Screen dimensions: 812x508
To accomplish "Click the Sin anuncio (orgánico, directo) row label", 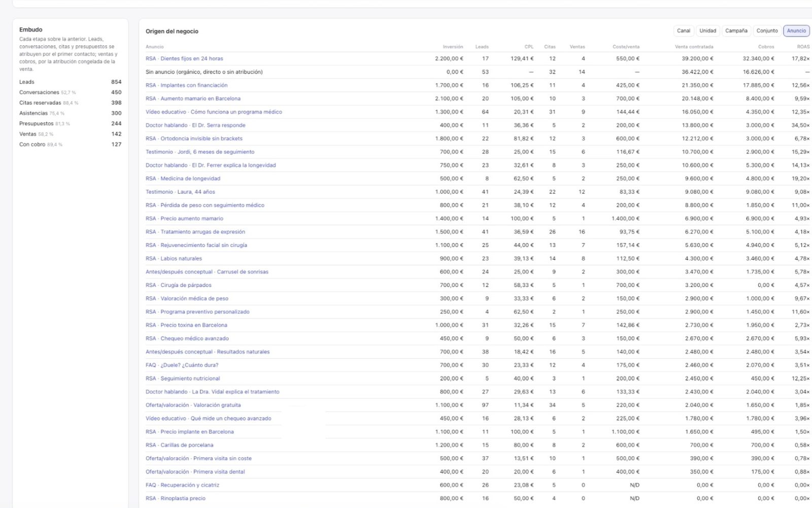I will (x=204, y=72).
